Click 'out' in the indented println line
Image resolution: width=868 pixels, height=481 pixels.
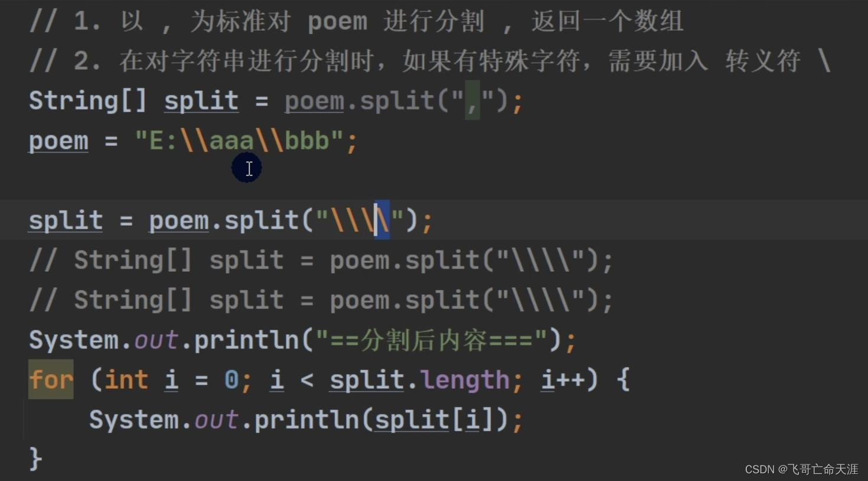pos(216,420)
